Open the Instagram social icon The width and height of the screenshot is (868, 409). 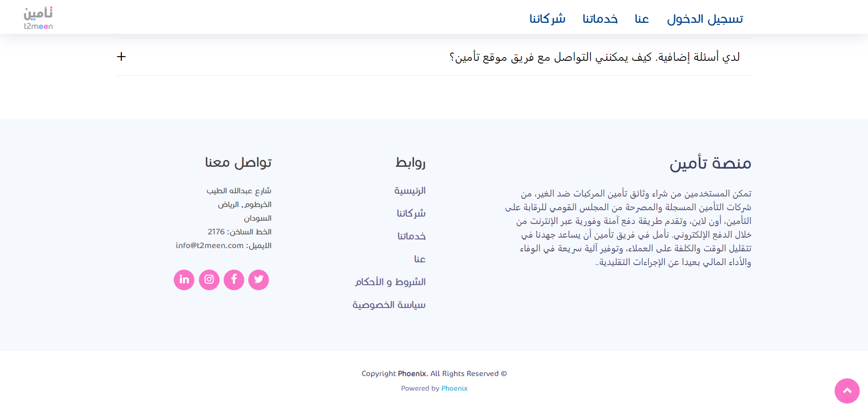pyautogui.click(x=209, y=280)
